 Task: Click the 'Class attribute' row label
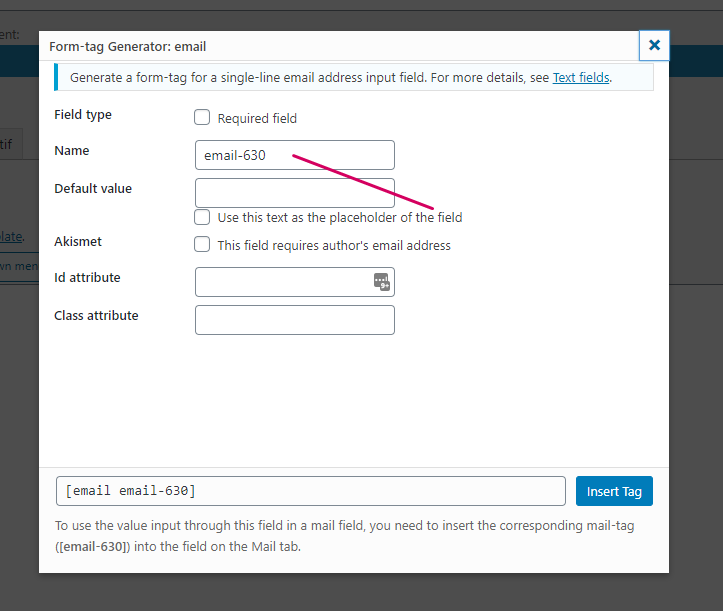pos(96,315)
